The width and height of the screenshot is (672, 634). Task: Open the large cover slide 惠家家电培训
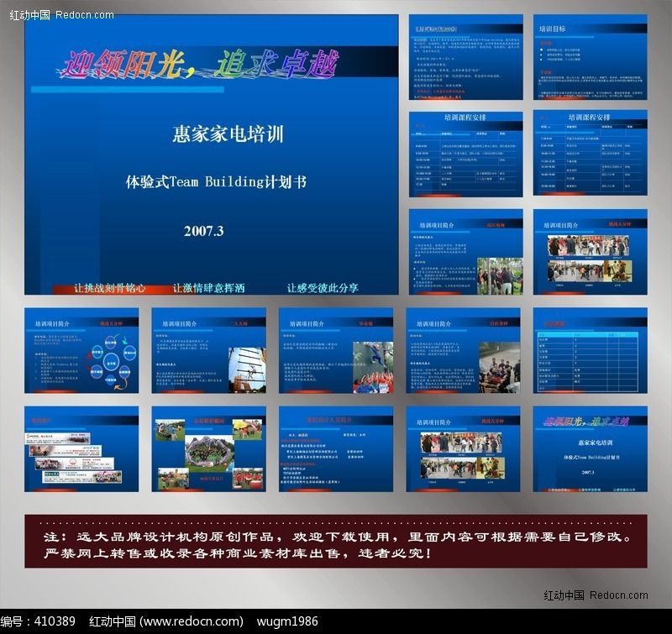pyautogui.click(x=212, y=155)
